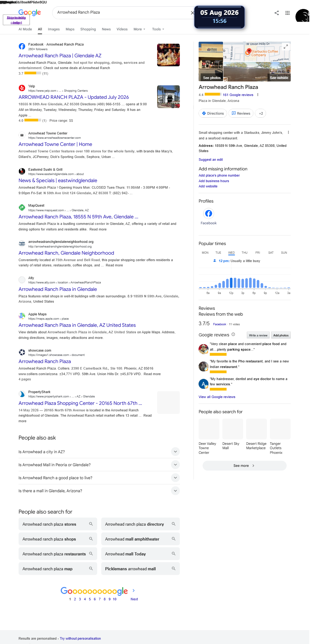Select MON in Popular times
The height and width of the screenshot is (644, 313).
[205, 253]
